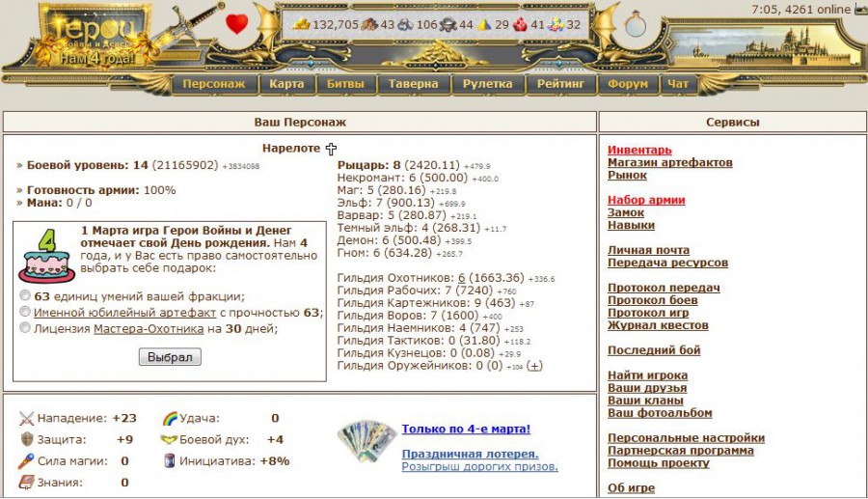The width and height of the screenshot is (868, 499).
Task: Click the plus link after Гильдия Оружейников
Action: click(534, 366)
